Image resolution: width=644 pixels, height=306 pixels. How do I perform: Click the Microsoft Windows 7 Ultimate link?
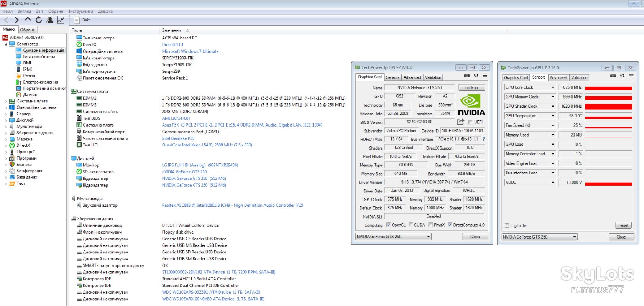[x=190, y=51]
